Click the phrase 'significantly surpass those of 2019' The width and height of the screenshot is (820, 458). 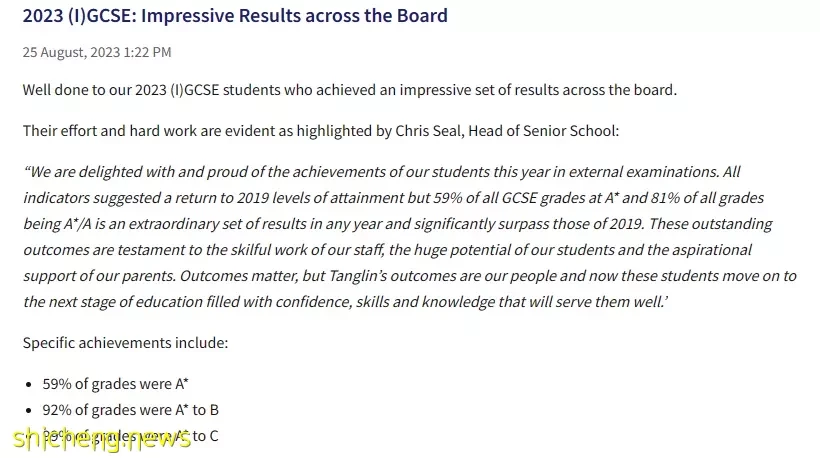528,224
